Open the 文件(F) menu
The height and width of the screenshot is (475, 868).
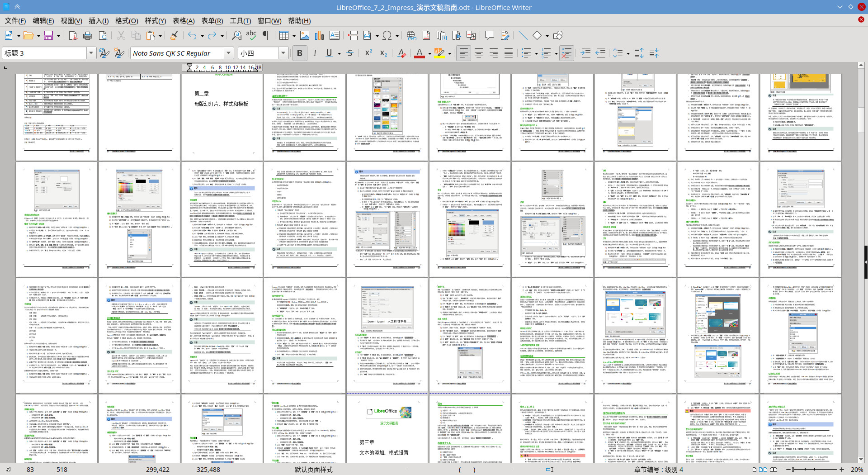coord(15,21)
